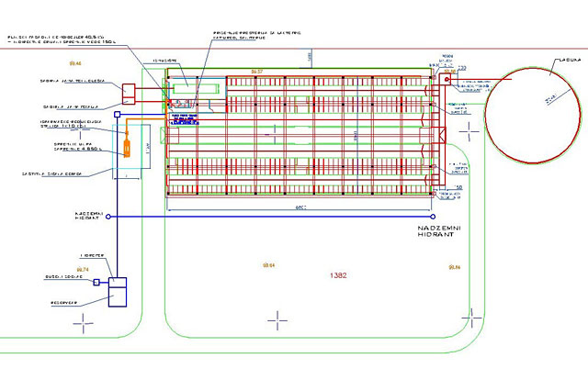Select the small blue well square beside the reservoir
The image size is (588, 380).
[96, 282]
